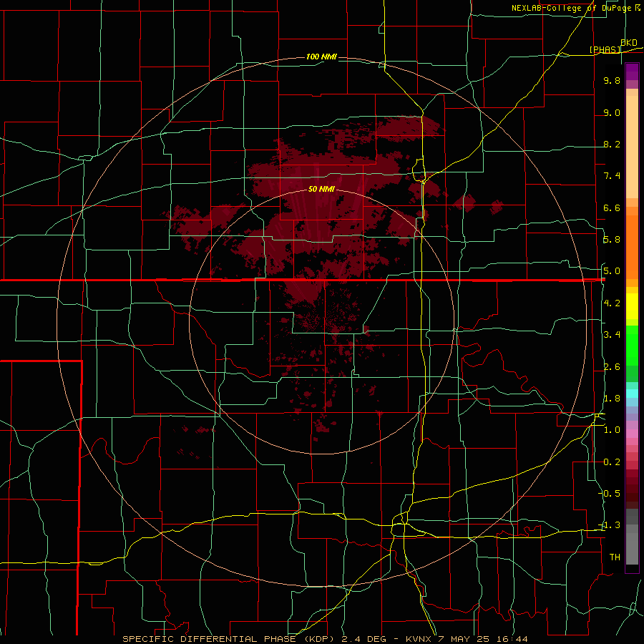Click the -0.5 value on the color scale
This screenshot has width=644, height=644.
click(610, 493)
